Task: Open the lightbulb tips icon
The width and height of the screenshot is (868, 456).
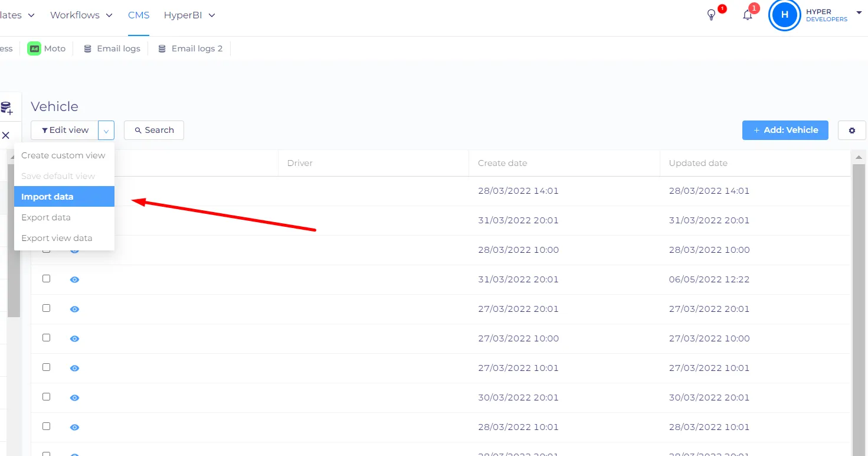Action: pos(711,15)
